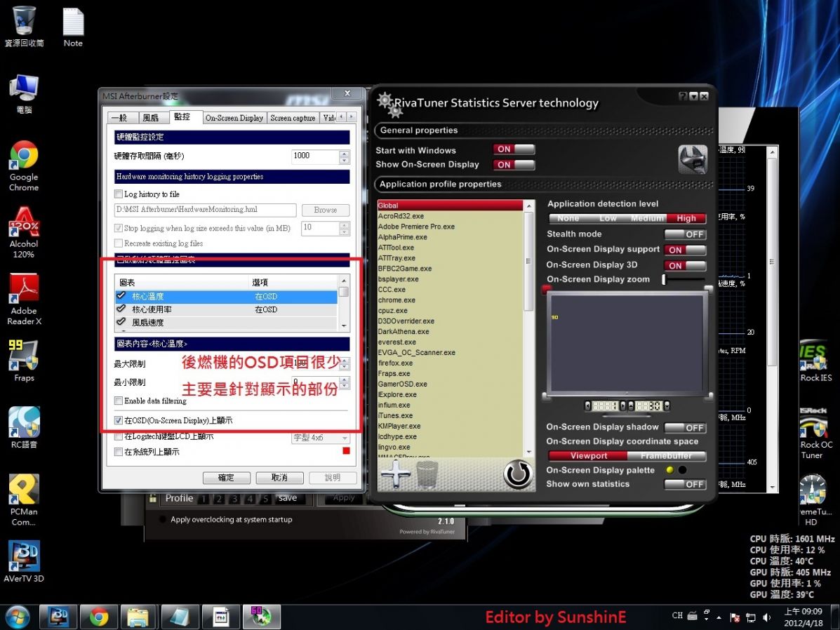Screen dimensions: 840x630
Task: Select Viewport coordinate space
Action: click(x=588, y=456)
